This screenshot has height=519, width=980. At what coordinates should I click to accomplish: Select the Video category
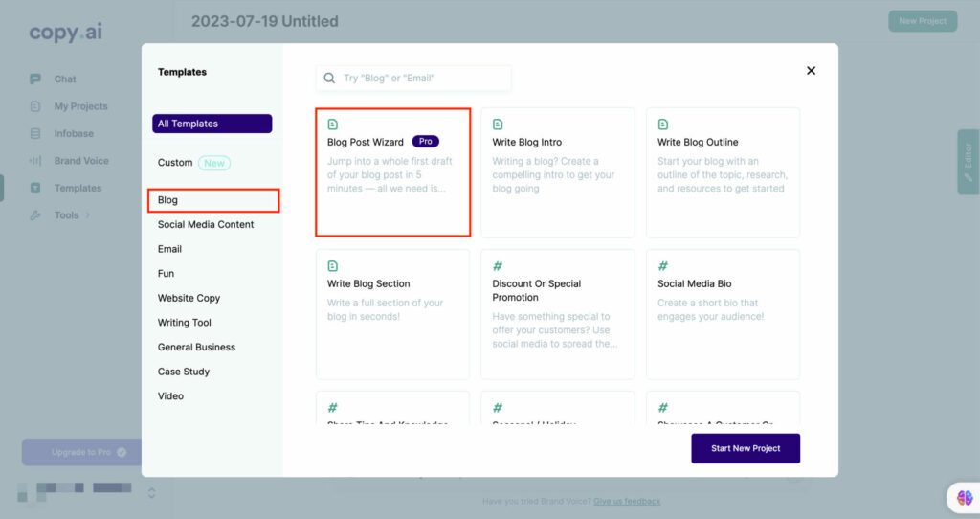170,395
